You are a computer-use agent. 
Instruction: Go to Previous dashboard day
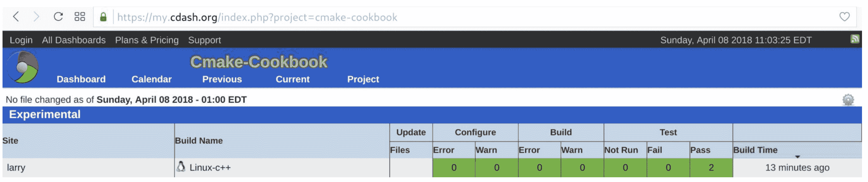coord(222,79)
